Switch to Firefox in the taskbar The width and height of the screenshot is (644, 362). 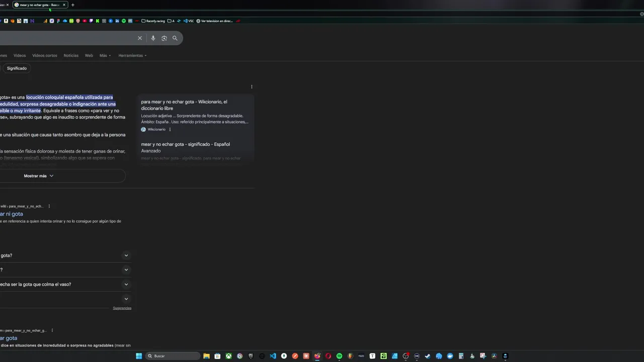tap(317, 356)
